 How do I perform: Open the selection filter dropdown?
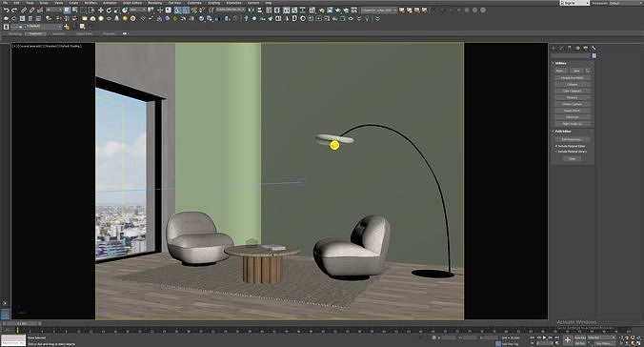point(53,10)
